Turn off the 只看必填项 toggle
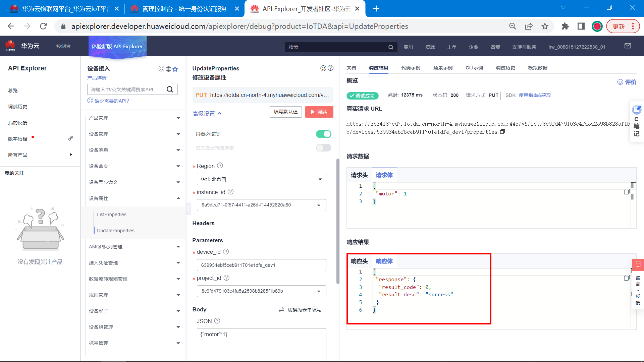Image resolution: width=644 pixels, height=362 pixels. pos(323,134)
